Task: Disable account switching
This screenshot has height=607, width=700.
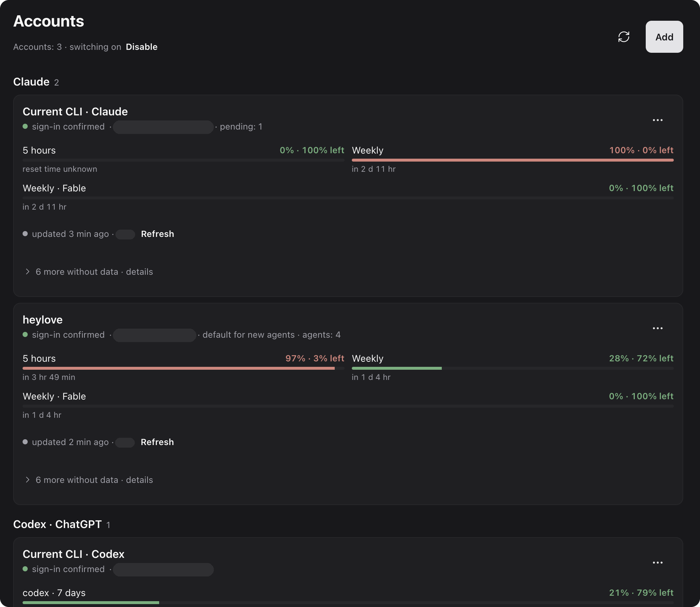Action: tap(142, 47)
